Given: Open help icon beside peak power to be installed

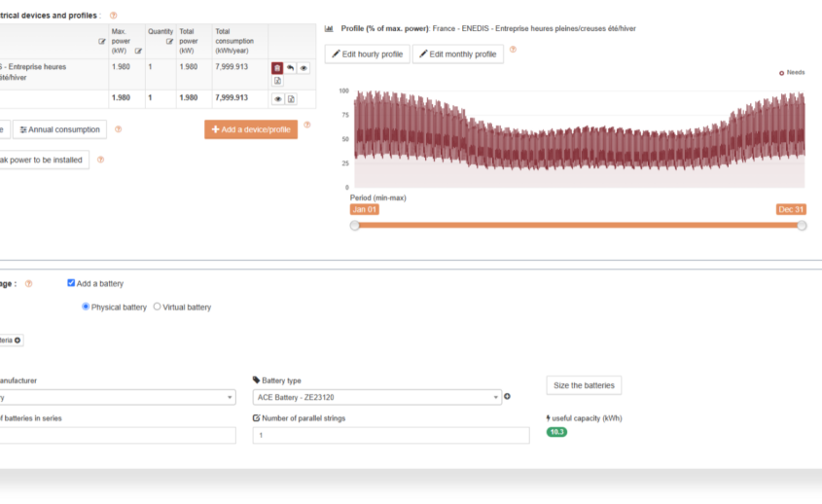Looking at the screenshot, I should 100,160.
